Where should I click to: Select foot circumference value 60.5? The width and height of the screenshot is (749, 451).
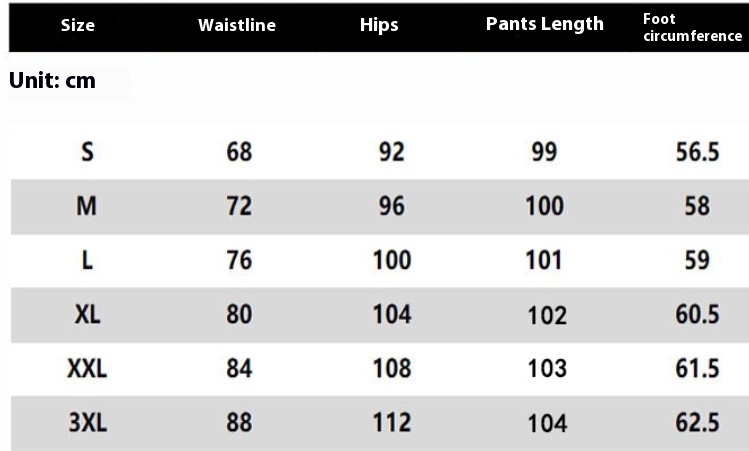click(697, 314)
